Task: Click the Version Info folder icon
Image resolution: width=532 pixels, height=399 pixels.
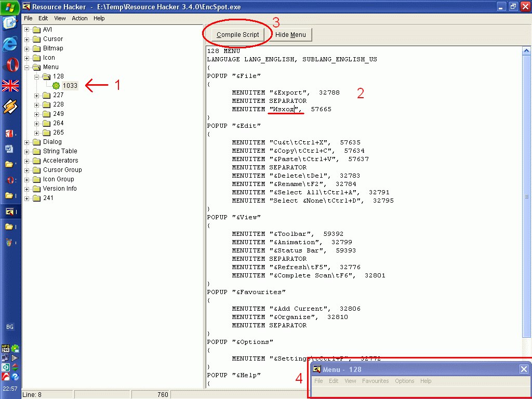Action: (37, 189)
